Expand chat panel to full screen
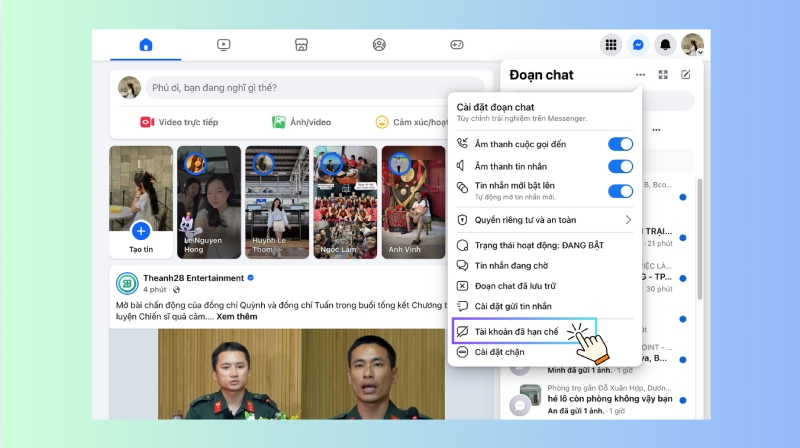800x448 pixels. click(x=663, y=74)
